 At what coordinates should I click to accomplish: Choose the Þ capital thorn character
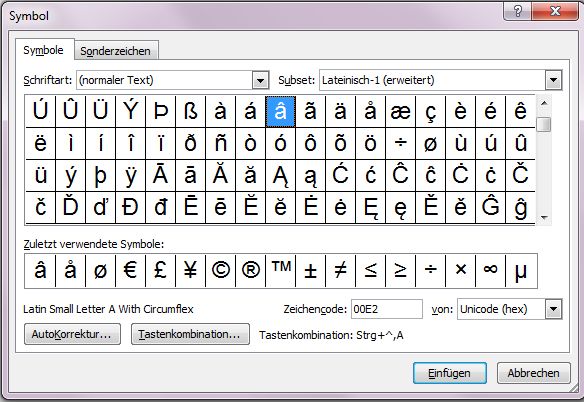pyautogui.click(x=160, y=111)
